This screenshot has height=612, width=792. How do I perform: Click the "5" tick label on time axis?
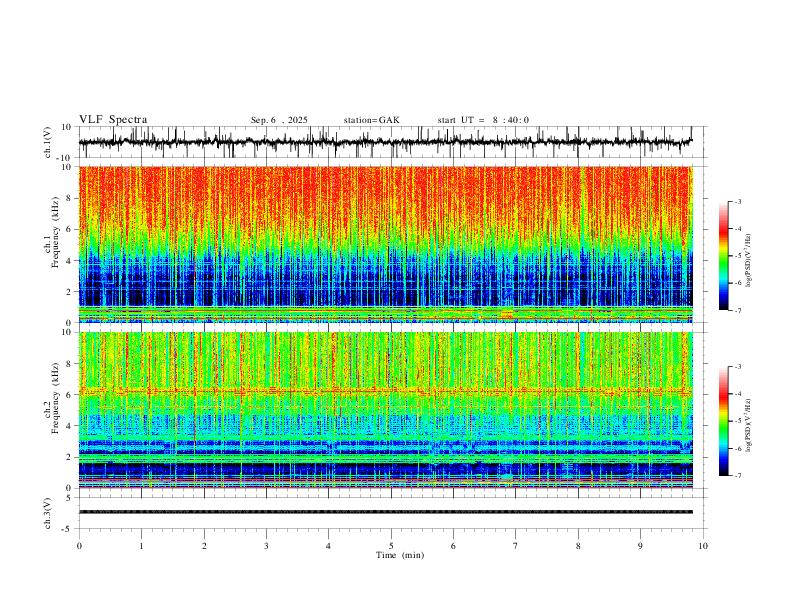391,546
